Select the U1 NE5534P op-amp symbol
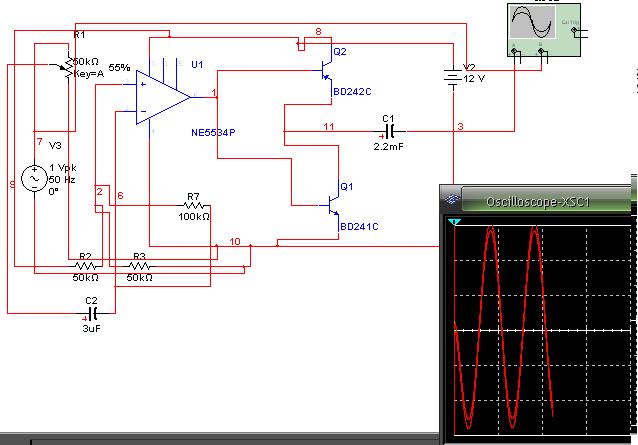The height and width of the screenshot is (445, 638). point(163,98)
